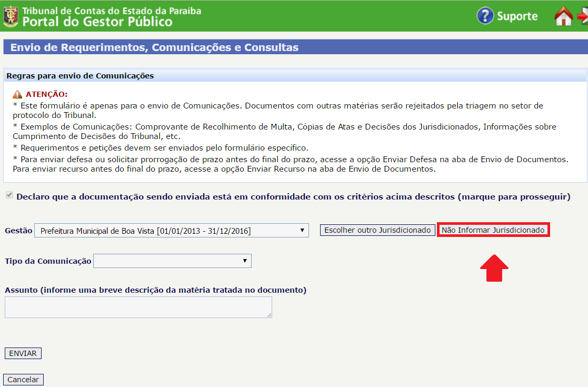588x387 pixels.
Task: Focus the Assunto description text area
Action: [x=138, y=307]
